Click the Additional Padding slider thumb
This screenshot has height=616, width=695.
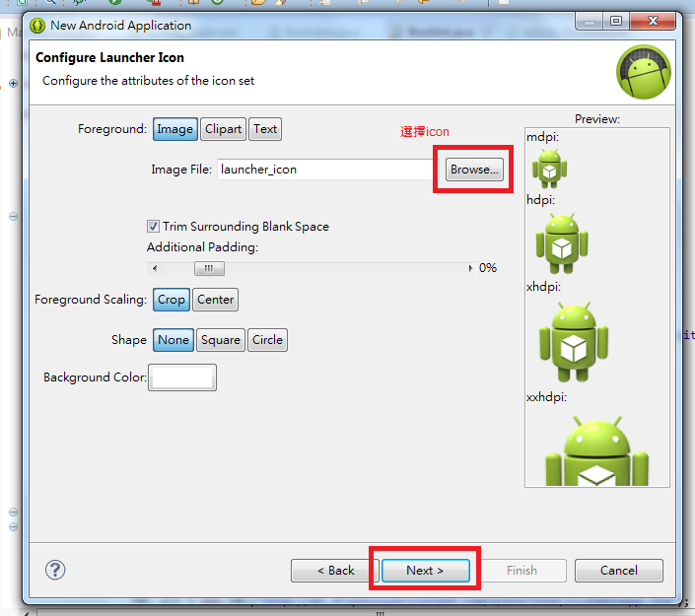coord(209,268)
